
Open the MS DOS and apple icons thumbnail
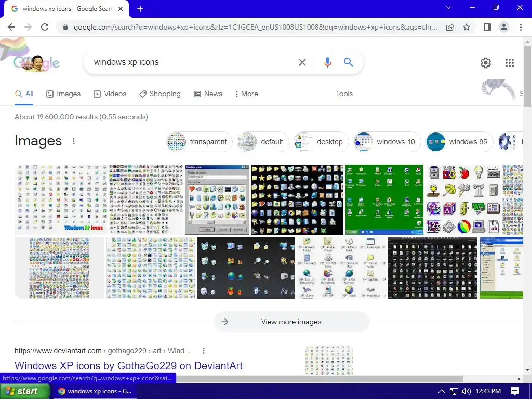[x=463, y=199]
